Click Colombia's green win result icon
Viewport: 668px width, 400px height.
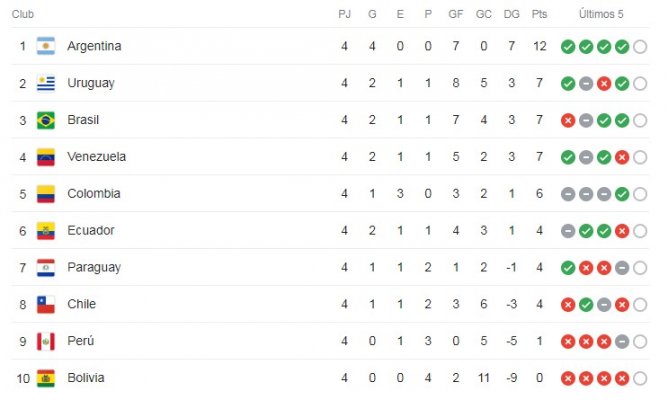tap(622, 194)
